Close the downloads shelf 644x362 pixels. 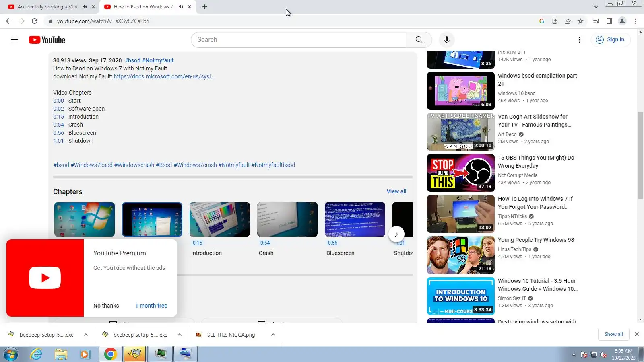[x=637, y=334]
